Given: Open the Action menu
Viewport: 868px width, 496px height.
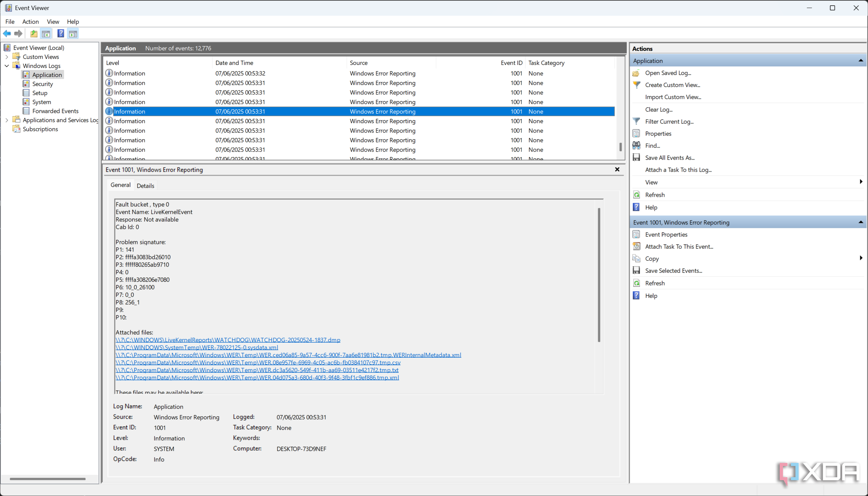Looking at the screenshot, I should [31, 21].
